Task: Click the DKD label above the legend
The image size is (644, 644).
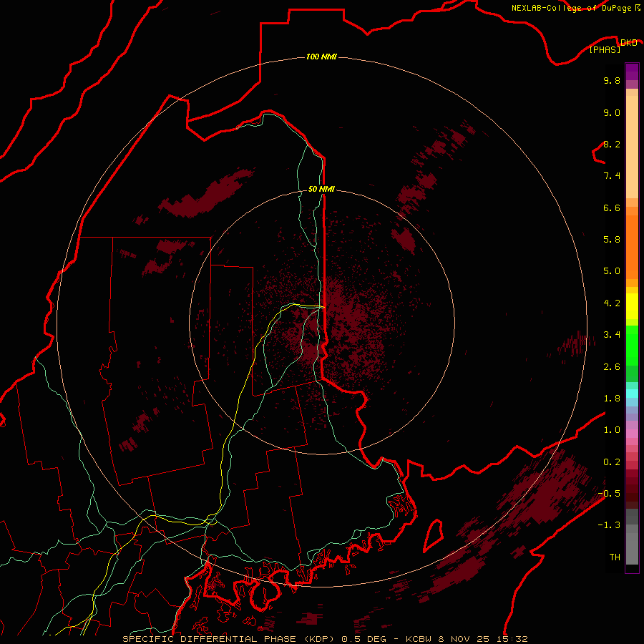Action: (x=628, y=43)
